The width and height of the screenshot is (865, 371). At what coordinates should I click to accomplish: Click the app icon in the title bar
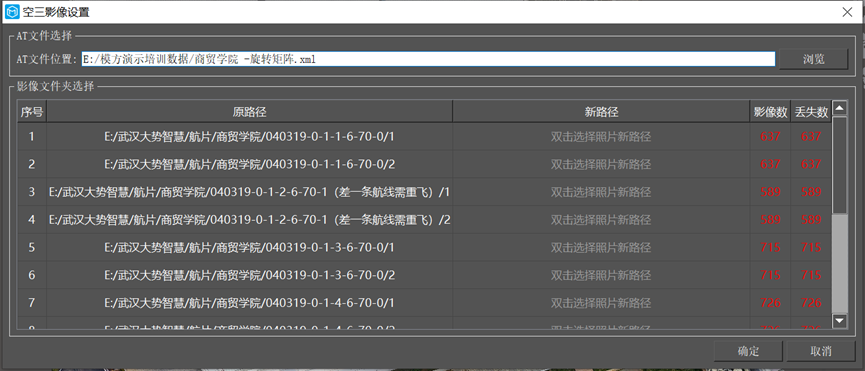coord(13,12)
